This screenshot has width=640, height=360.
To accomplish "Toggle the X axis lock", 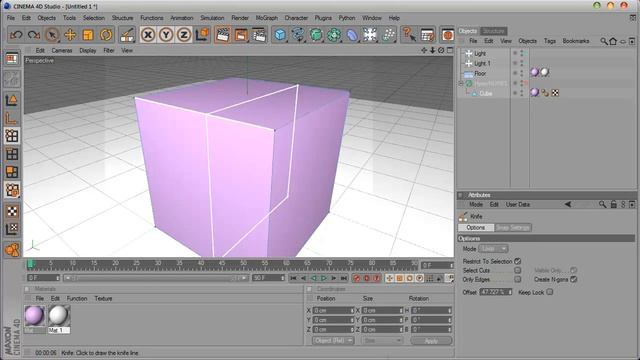I will point(148,35).
